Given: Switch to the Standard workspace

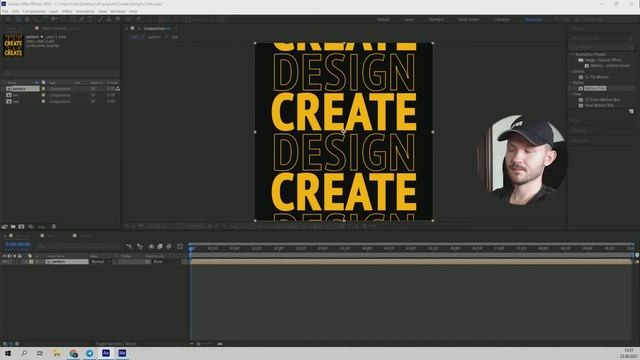Looking at the screenshot, I should (436, 20).
